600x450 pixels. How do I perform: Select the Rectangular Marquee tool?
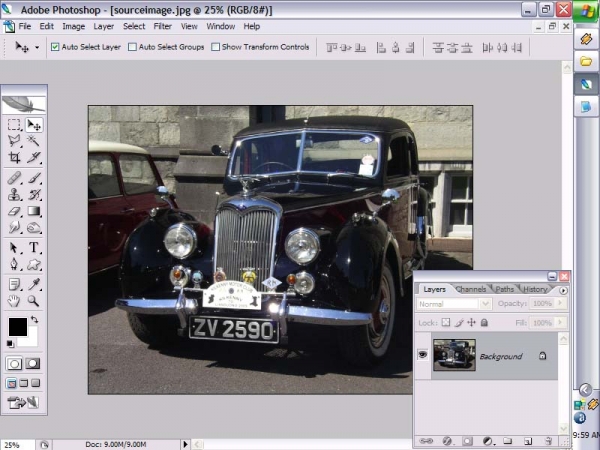pos(14,125)
